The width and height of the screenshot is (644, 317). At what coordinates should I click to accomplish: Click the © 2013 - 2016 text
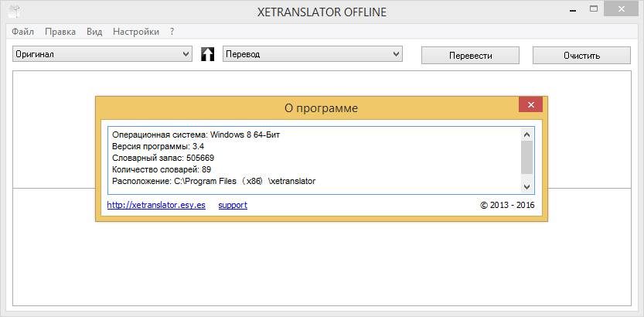tap(507, 205)
